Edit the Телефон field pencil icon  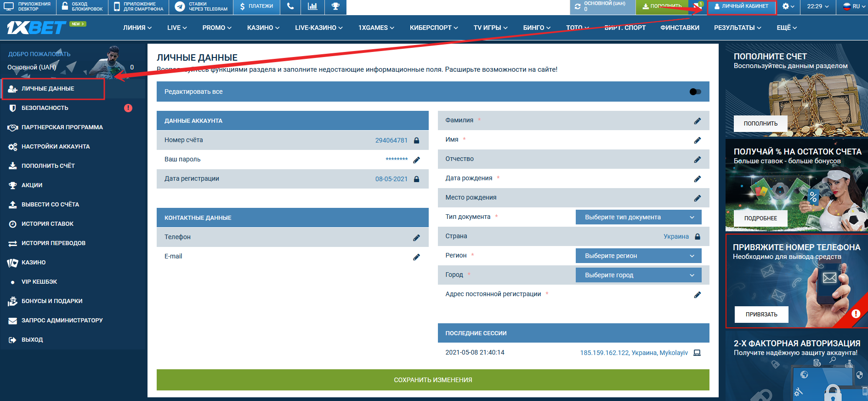click(x=416, y=238)
